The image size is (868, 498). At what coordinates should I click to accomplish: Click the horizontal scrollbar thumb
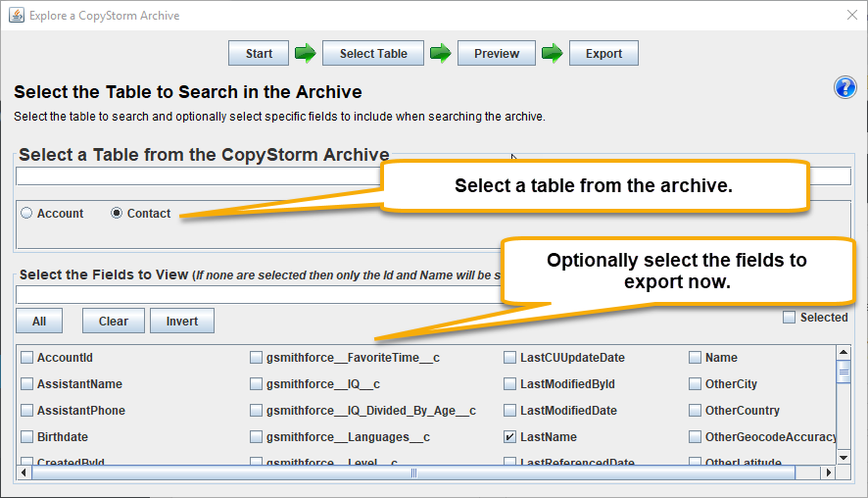(413, 473)
